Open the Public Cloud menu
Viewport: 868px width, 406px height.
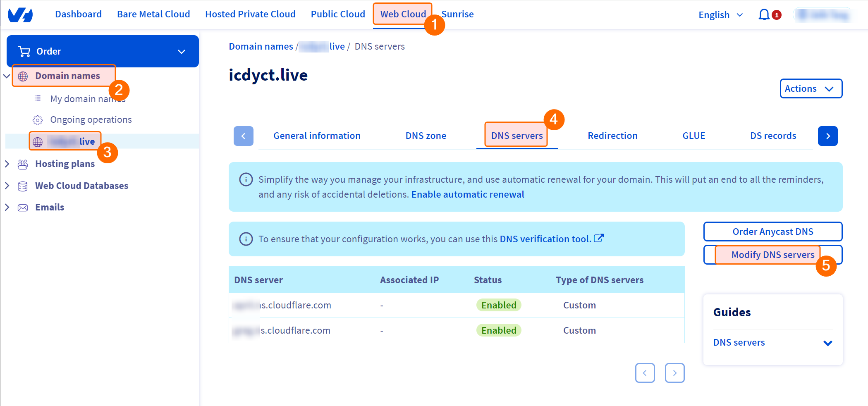(x=338, y=14)
